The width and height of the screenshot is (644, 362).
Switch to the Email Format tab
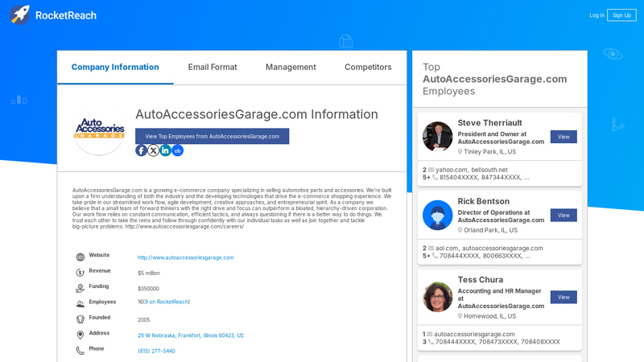tap(213, 67)
